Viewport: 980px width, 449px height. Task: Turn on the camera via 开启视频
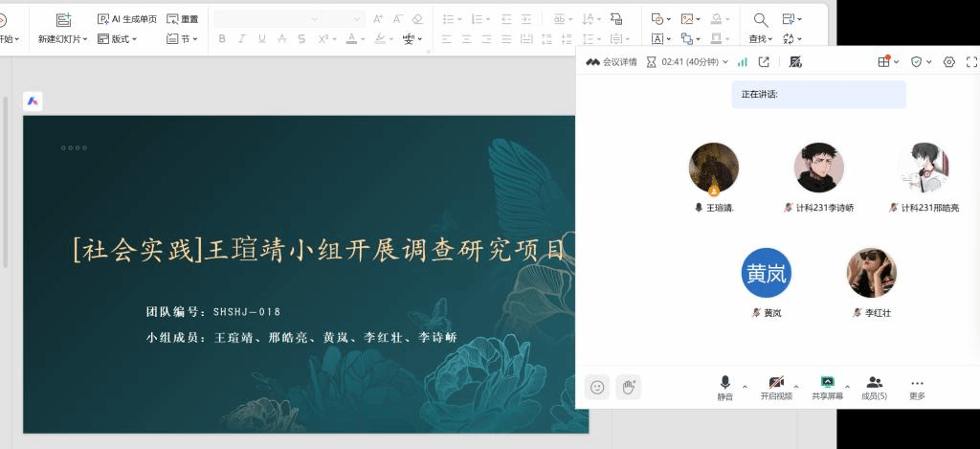tap(776, 387)
